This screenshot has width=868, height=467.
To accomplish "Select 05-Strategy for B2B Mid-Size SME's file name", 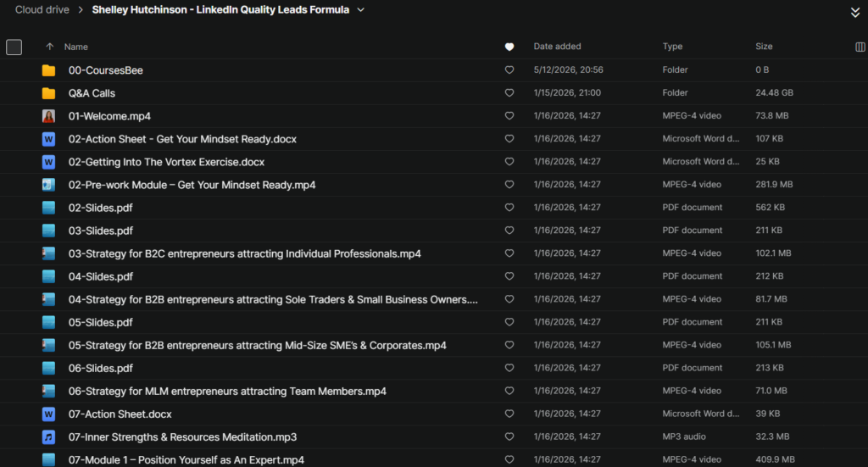I will point(258,345).
